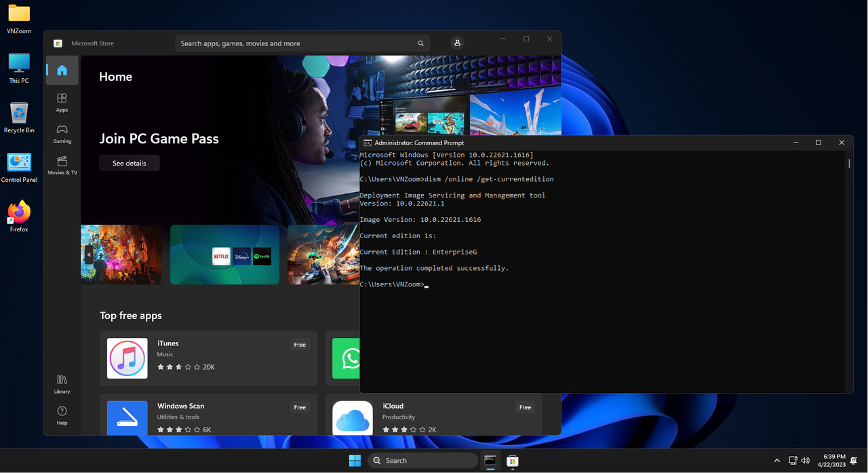Click See details for PC Game Pass

pos(130,163)
